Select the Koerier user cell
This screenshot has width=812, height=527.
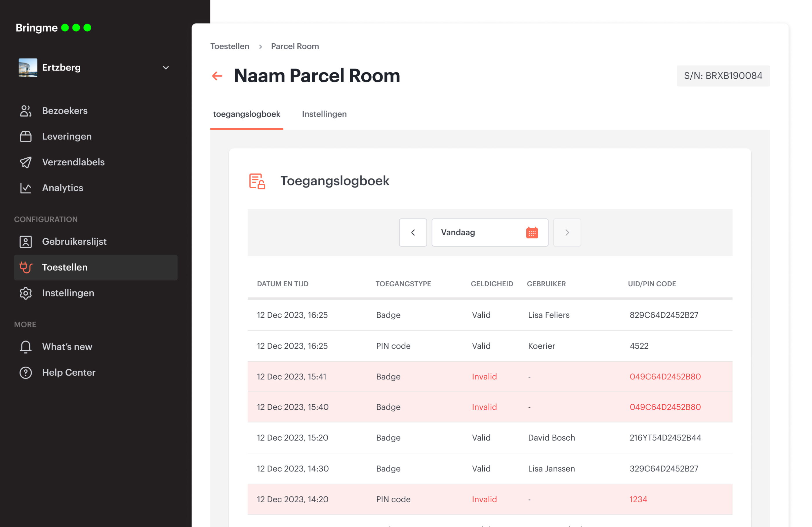pyautogui.click(x=541, y=346)
